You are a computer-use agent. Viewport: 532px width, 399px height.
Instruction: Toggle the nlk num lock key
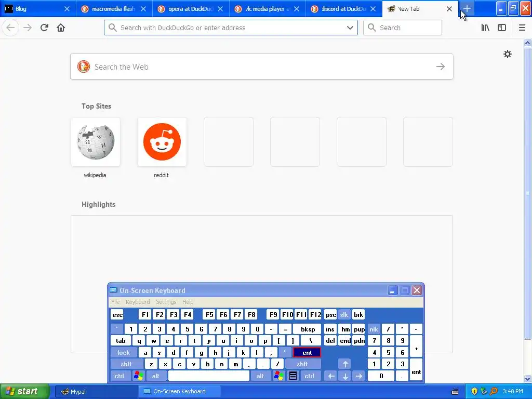[x=374, y=329]
